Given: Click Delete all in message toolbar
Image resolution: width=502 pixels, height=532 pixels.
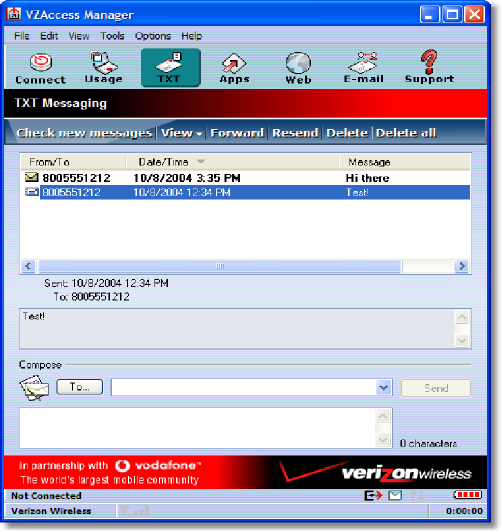Looking at the screenshot, I should click(406, 133).
